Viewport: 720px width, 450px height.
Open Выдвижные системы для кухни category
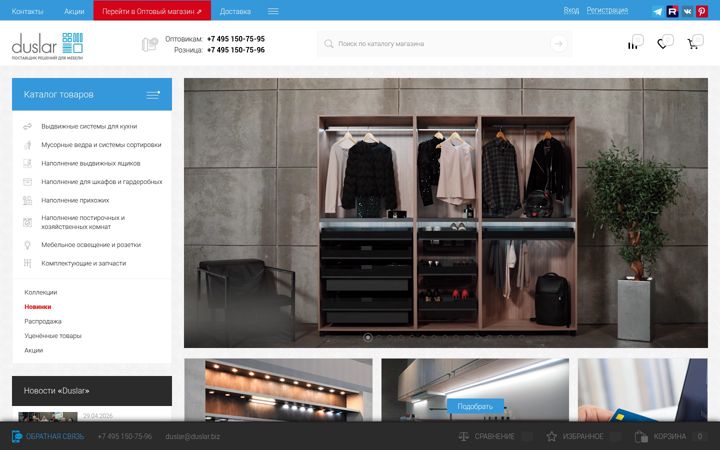click(89, 126)
